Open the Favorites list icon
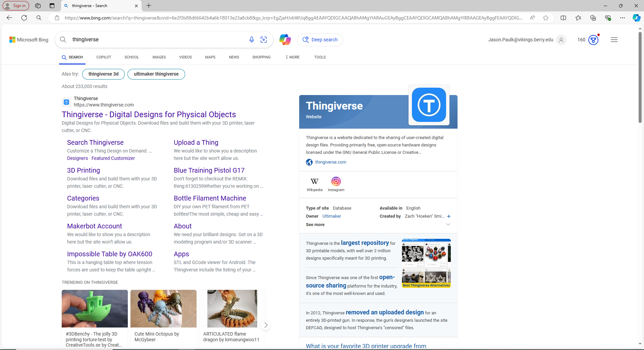 (x=578, y=18)
